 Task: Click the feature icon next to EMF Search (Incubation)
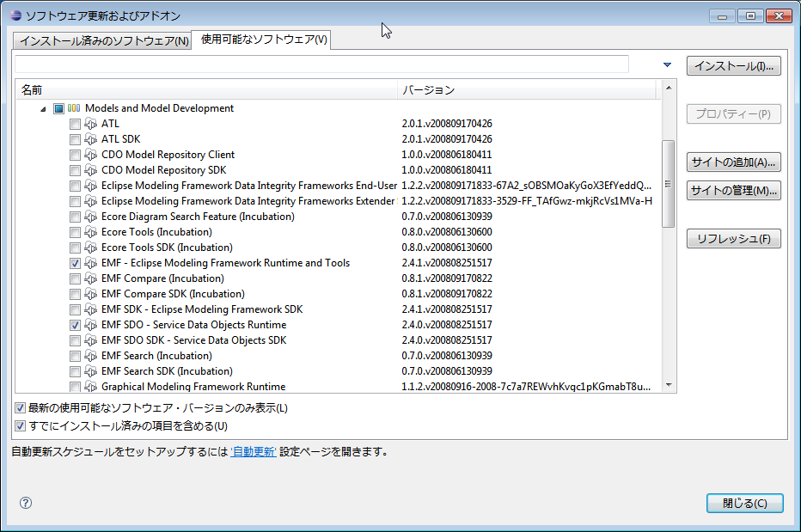point(90,356)
